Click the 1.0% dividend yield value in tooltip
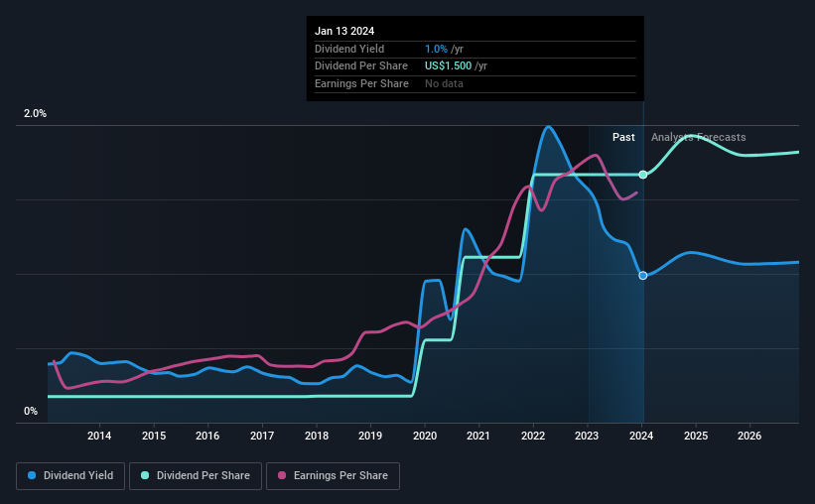This screenshot has width=815, height=504. (436, 49)
